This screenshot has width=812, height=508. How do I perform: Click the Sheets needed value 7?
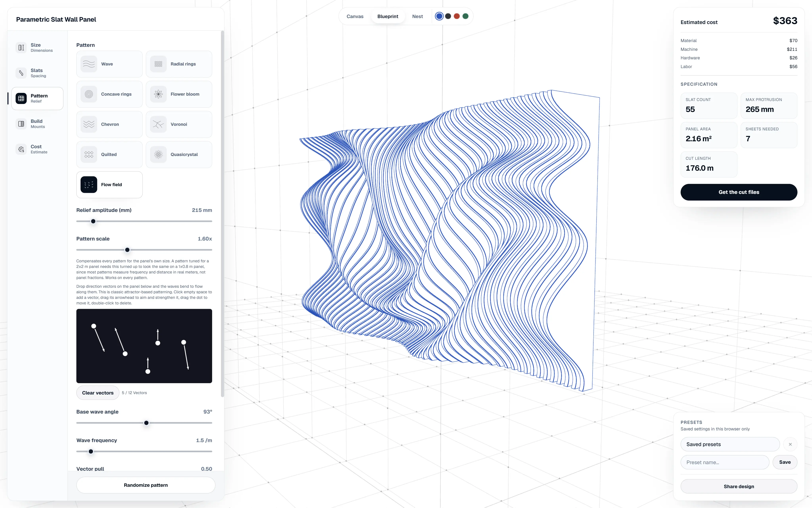coord(748,139)
